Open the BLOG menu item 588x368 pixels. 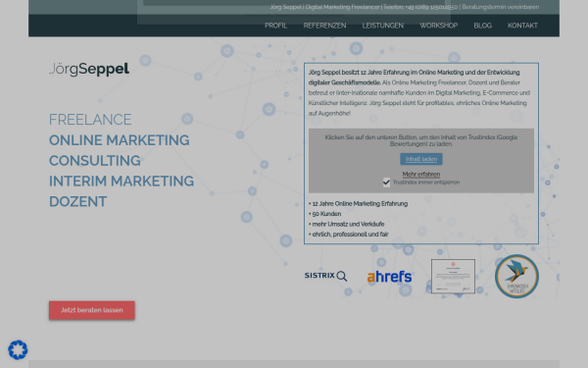pyautogui.click(x=482, y=26)
